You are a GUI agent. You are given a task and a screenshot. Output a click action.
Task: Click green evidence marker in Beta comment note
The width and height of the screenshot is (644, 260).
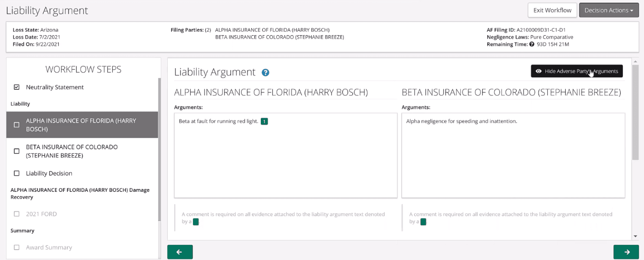423,222
